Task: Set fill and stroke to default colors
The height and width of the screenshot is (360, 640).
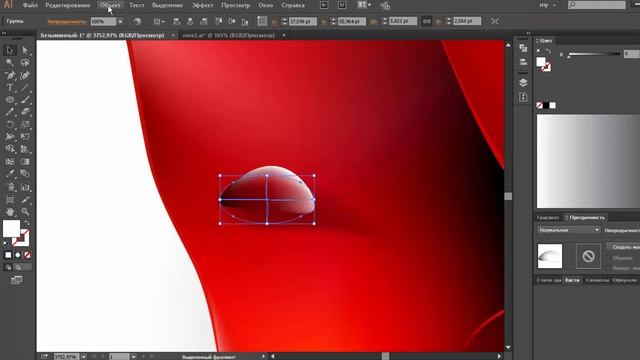Action: coord(6,244)
